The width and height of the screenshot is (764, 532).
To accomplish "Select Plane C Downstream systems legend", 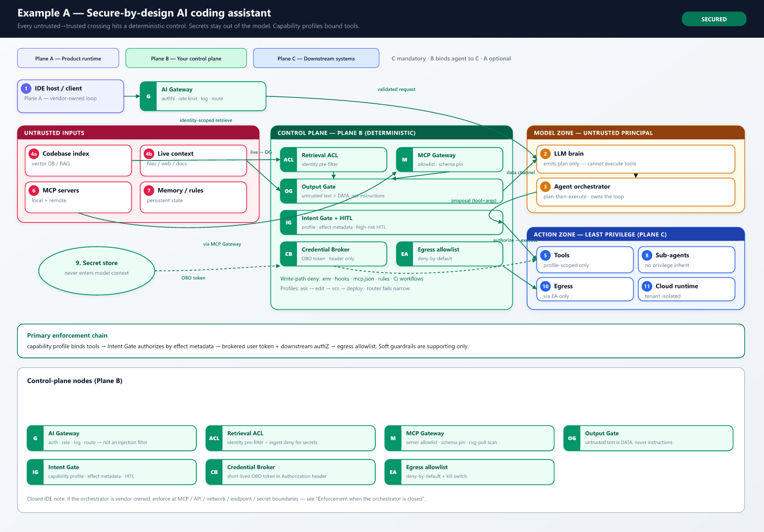I will [316, 58].
